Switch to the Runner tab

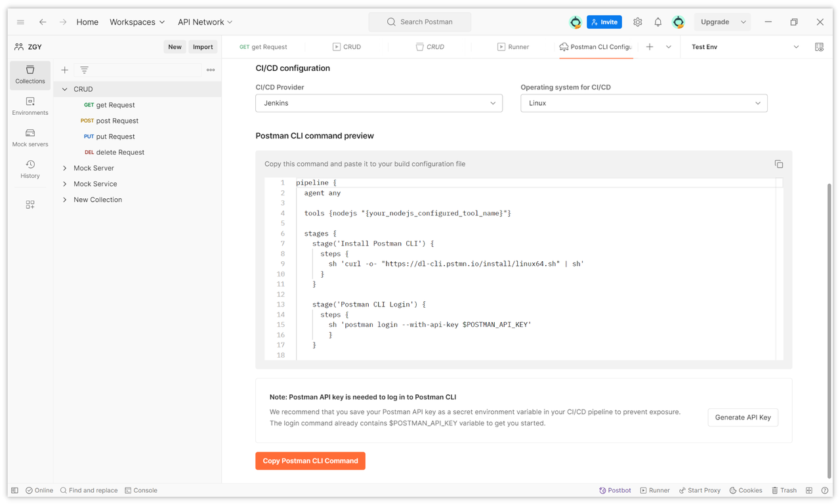click(513, 47)
